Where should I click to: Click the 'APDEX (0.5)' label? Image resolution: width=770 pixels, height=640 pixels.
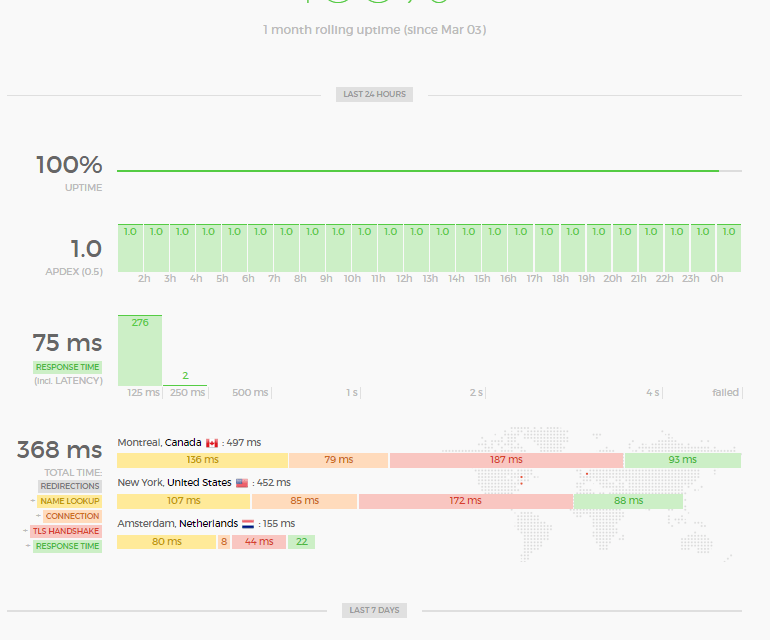point(74,272)
